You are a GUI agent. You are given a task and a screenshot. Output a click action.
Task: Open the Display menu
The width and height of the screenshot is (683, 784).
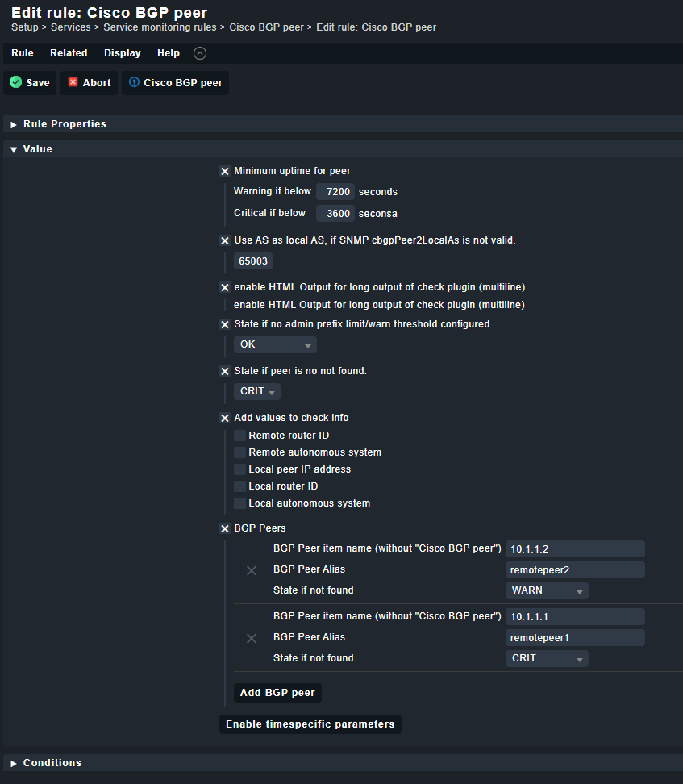(123, 53)
